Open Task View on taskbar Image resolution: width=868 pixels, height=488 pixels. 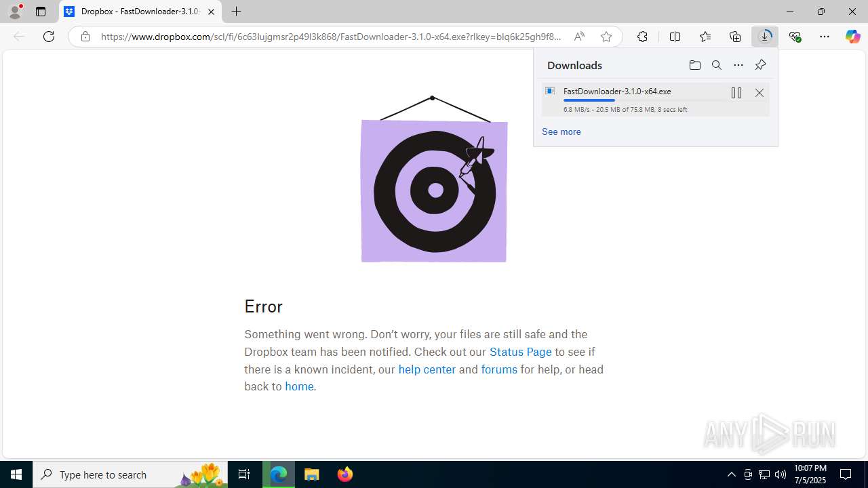point(244,474)
